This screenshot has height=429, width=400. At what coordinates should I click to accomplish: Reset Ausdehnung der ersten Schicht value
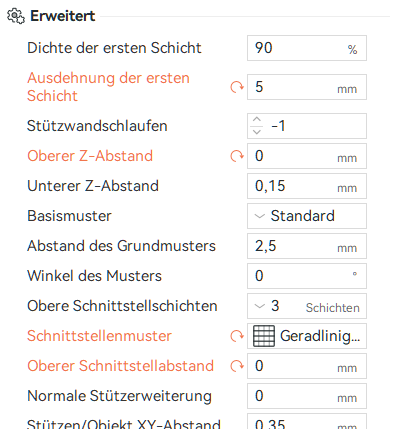click(237, 87)
